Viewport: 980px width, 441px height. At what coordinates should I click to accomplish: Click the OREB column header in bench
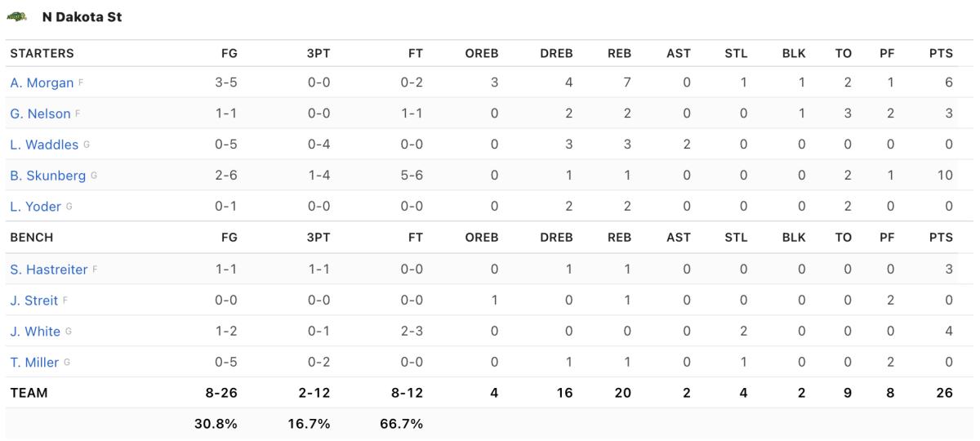point(483,238)
